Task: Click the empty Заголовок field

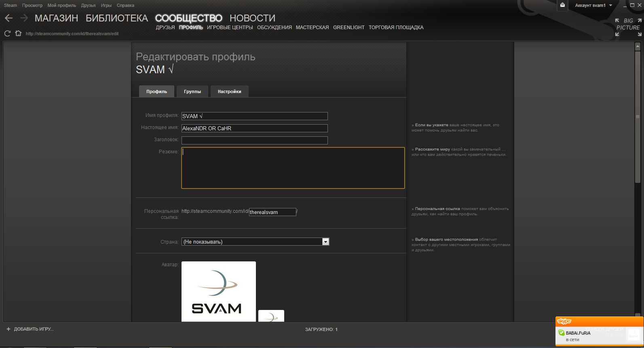Action: point(255,140)
